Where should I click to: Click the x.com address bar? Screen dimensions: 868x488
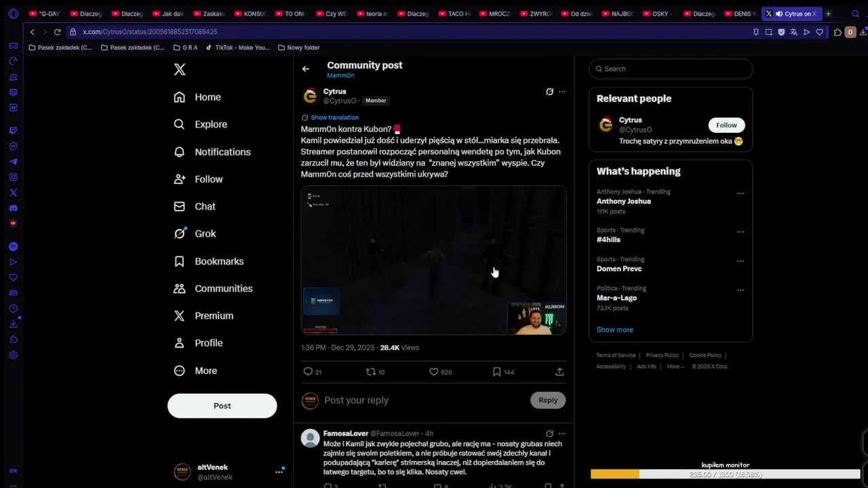click(x=407, y=32)
